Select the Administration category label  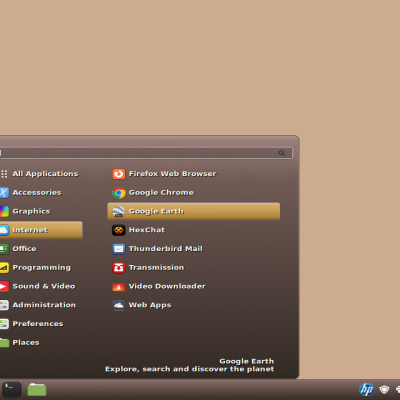pyautogui.click(x=44, y=305)
